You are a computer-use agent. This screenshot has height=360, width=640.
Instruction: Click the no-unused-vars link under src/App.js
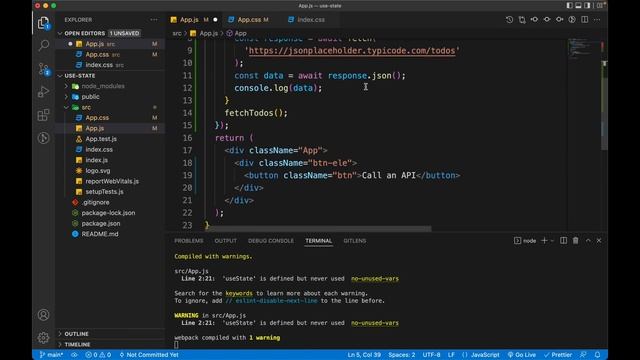(375, 279)
